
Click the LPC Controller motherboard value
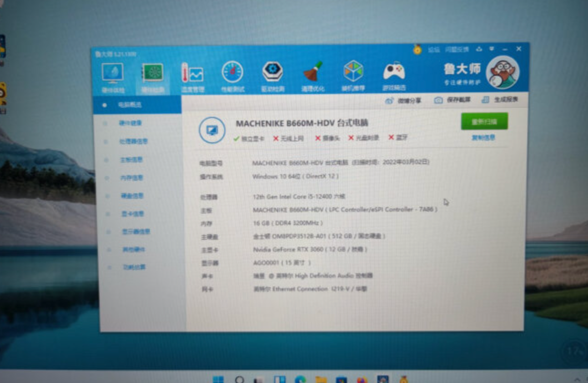pyautogui.click(x=345, y=210)
